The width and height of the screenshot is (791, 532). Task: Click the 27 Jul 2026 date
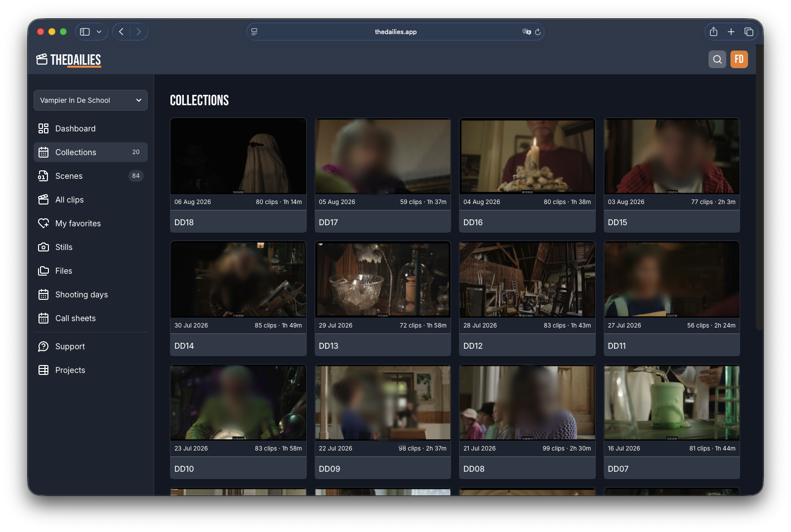point(624,326)
